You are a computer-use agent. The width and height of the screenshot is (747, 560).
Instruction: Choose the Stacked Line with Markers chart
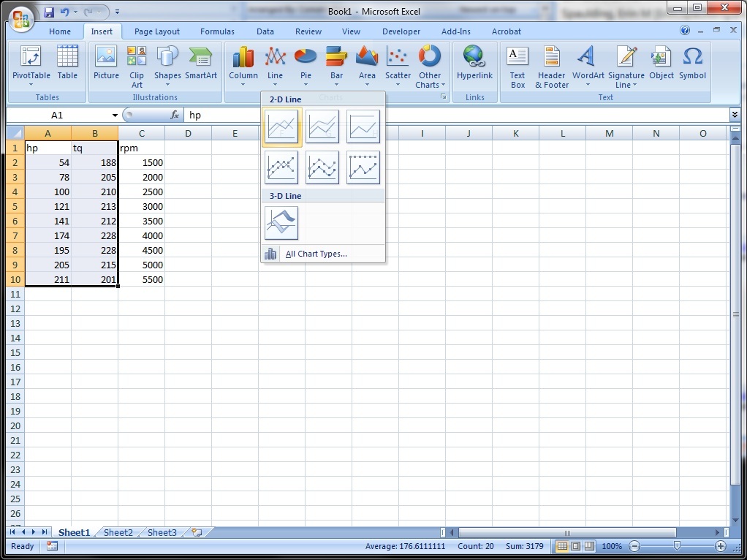click(x=322, y=168)
